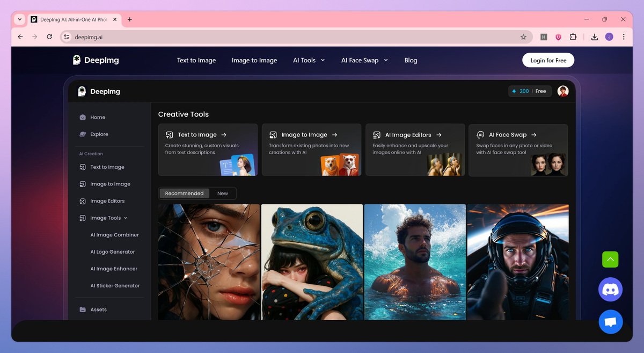
Task: Click the 200 credits Free badge
Action: [x=530, y=91]
